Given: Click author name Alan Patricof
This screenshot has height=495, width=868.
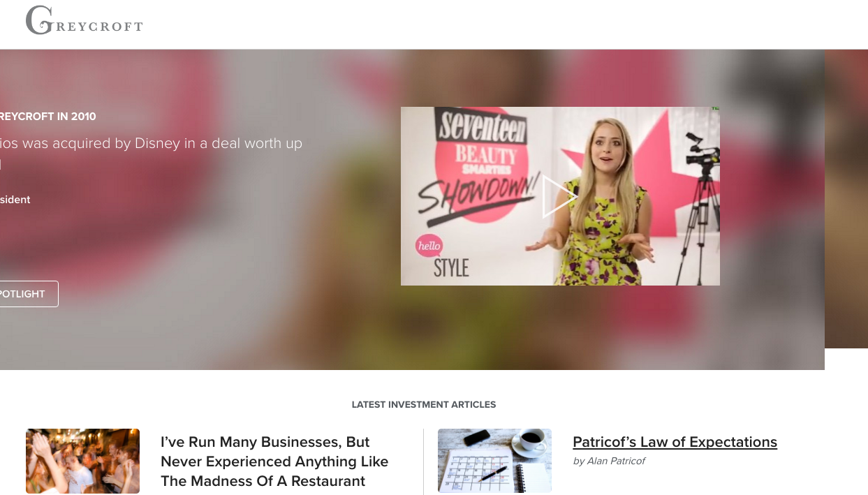Looking at the screenshot, I should tap(616, 461).
